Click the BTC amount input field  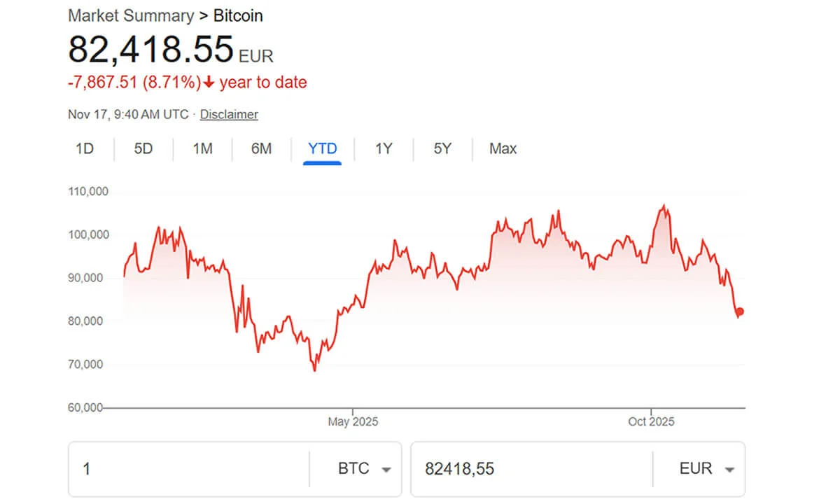pos(189,469)
